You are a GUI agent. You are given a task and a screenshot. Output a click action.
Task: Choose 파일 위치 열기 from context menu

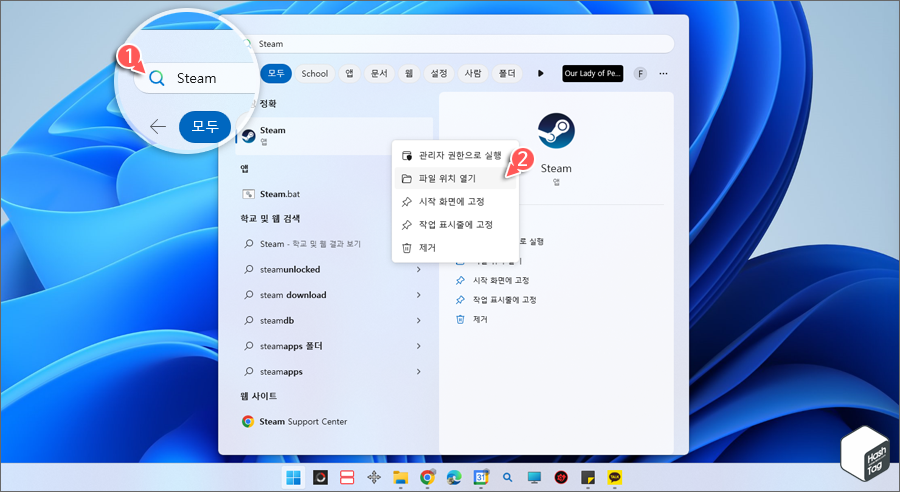455,179
